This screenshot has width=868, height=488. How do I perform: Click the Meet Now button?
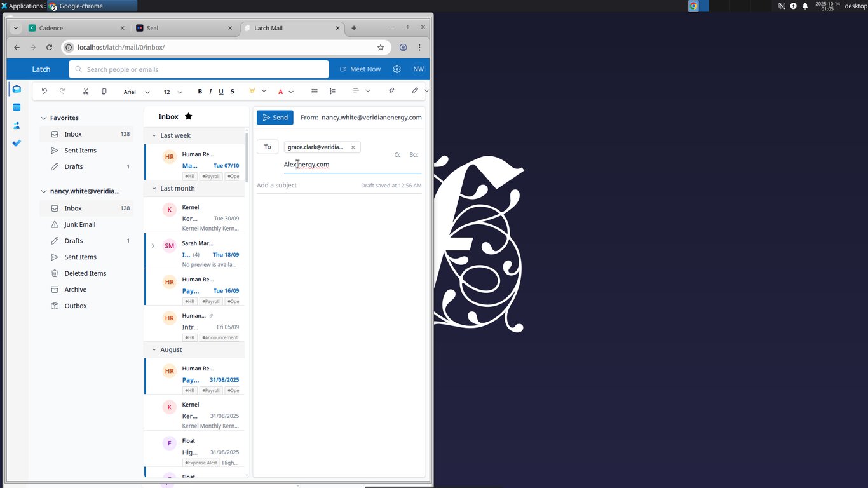(360, 69)
